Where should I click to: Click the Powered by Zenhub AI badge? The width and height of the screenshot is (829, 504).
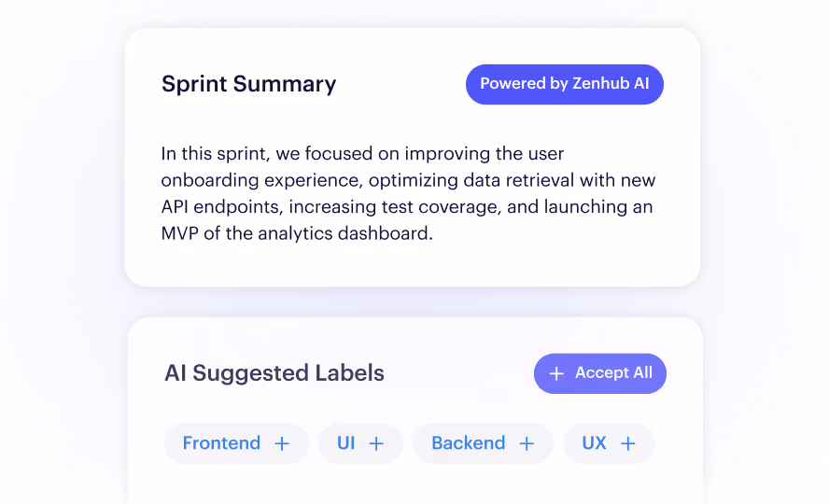[564, 84]
